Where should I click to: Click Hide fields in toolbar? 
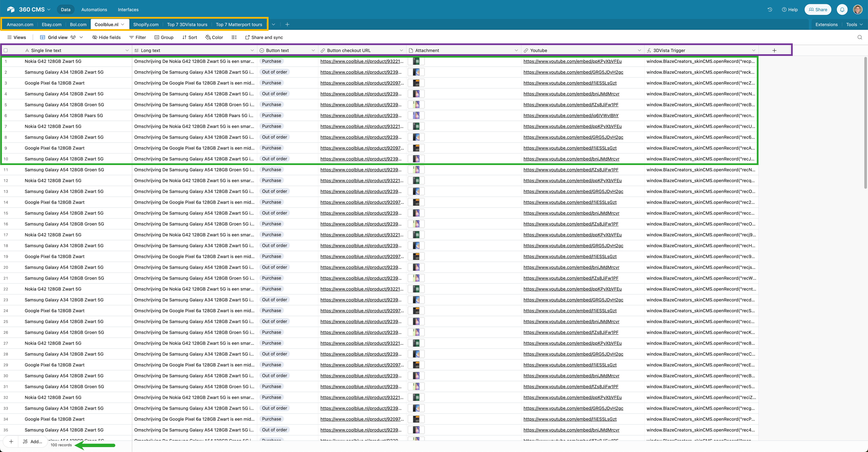[x=106, y=37]
